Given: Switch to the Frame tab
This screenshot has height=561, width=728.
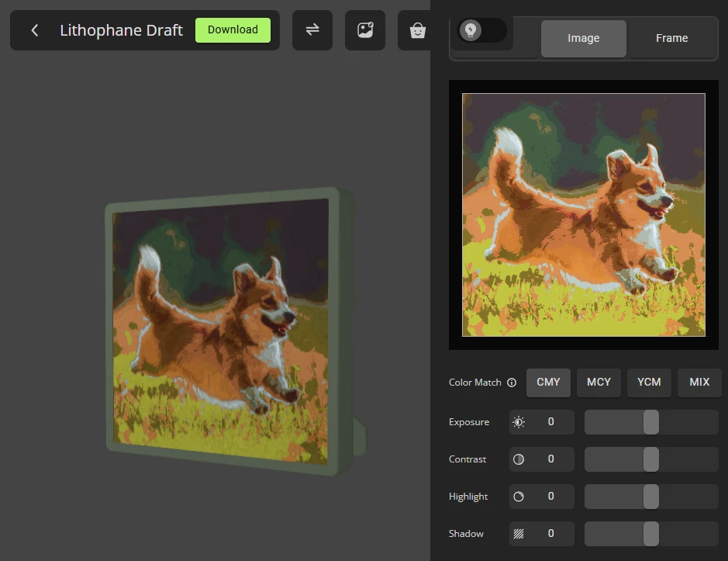Looking at the screenshot, I should (672, 38).
